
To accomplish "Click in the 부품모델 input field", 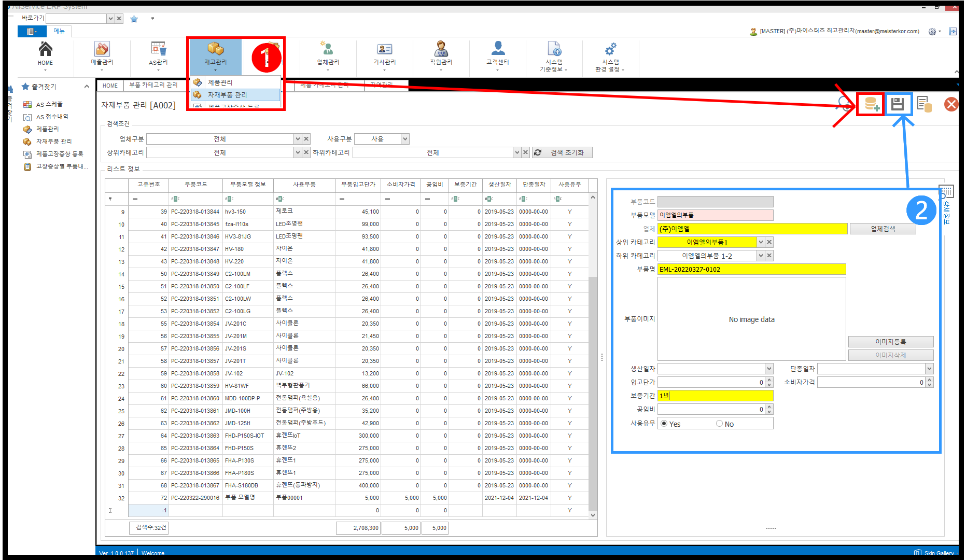I will pos(715,215).
